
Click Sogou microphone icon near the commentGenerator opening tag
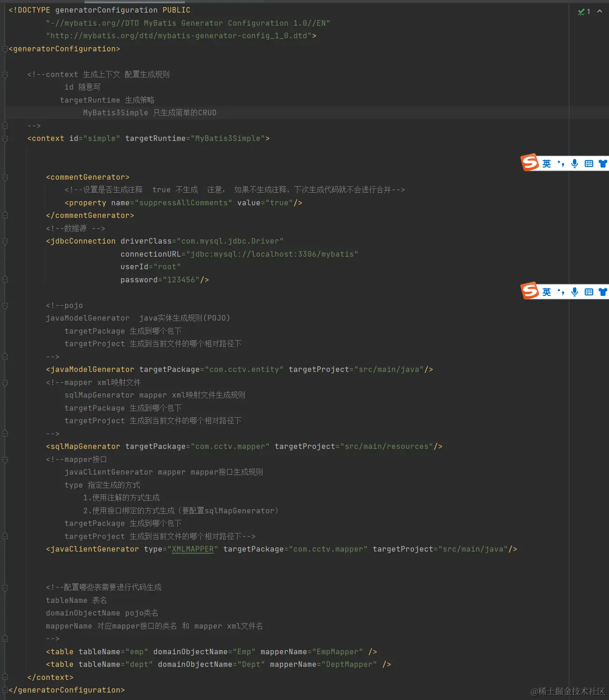point(575,163)
